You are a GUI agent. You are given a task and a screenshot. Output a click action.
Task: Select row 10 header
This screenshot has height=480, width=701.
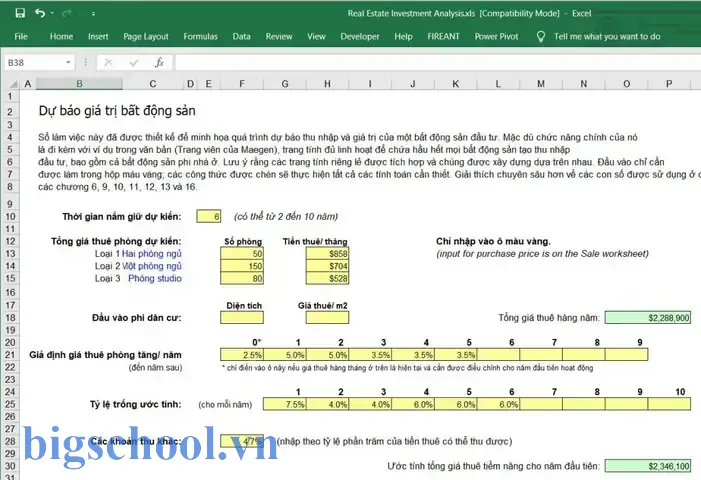10,217
